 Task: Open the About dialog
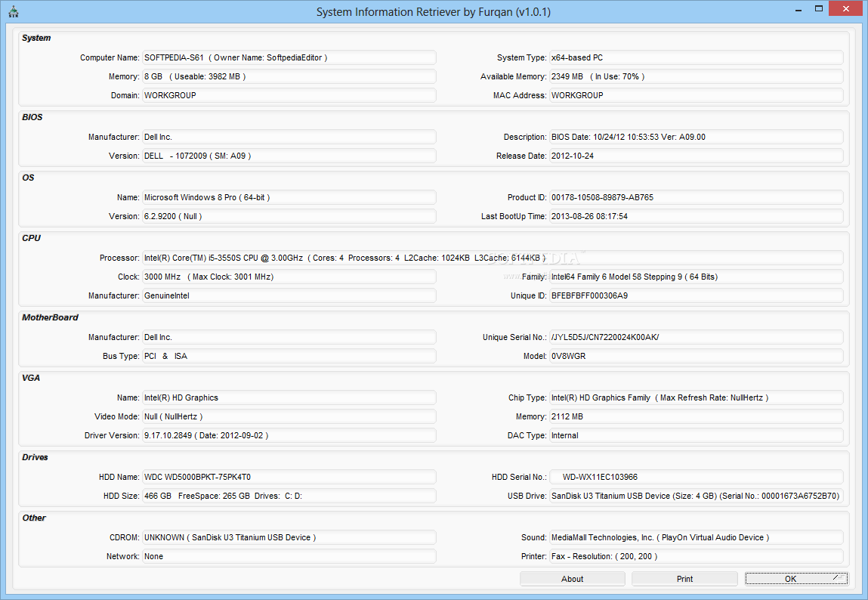click(x=573, y=579)
